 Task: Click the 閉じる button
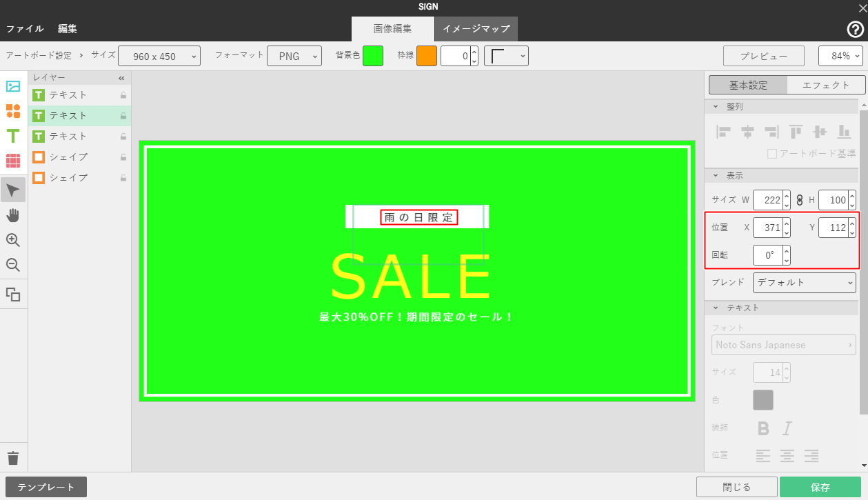pyautogui.click(x=737, y=487)
